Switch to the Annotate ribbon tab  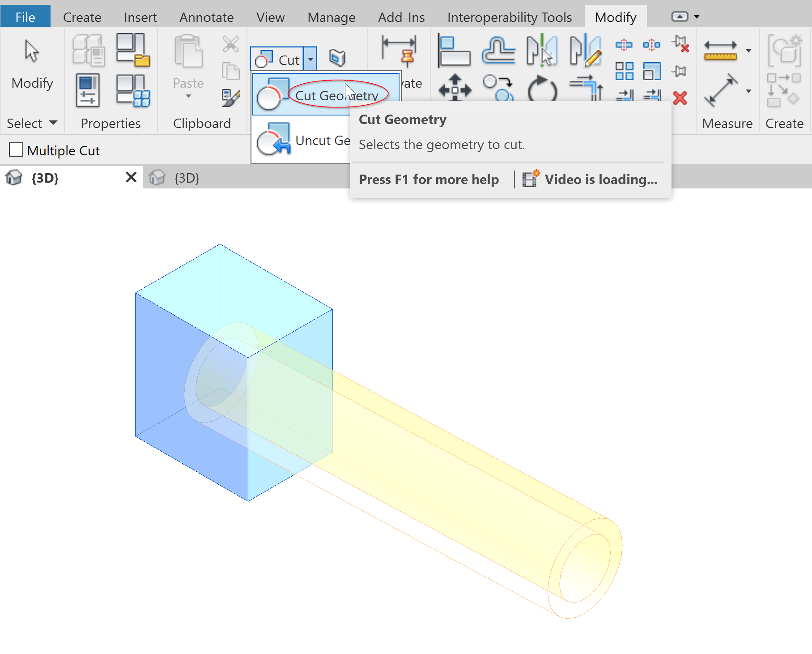[x=206, y=17]
